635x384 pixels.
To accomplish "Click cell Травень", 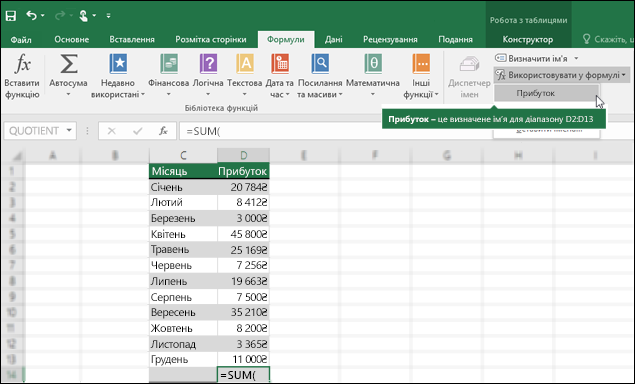I will click(x=183, y=250).
